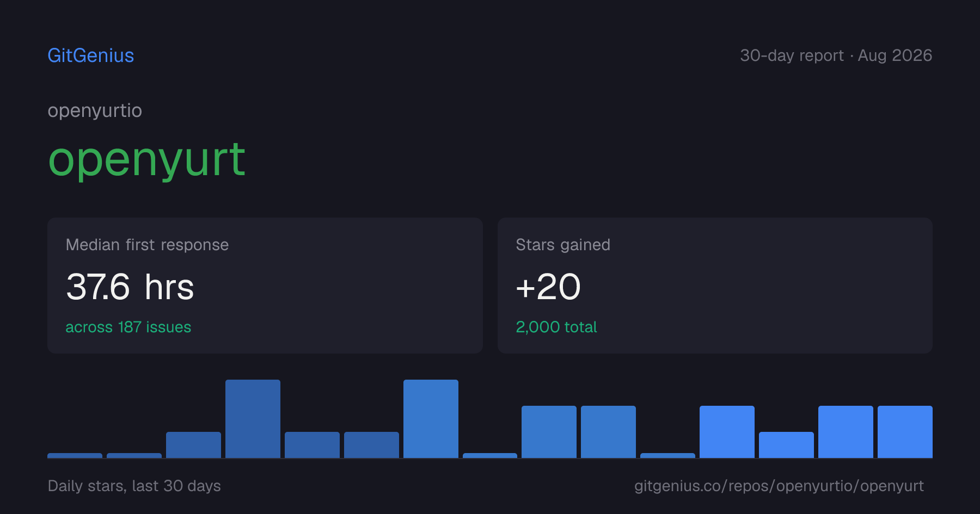Click the first tiny bar in chart
The height and width of the screenshot is (514, 980).
click(75, 455)
